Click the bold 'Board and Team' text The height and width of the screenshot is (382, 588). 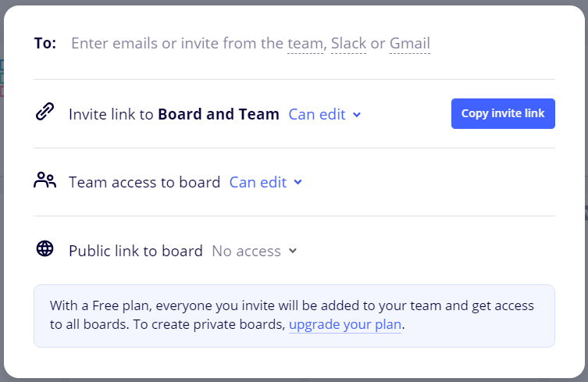click(x=219, y=114)
